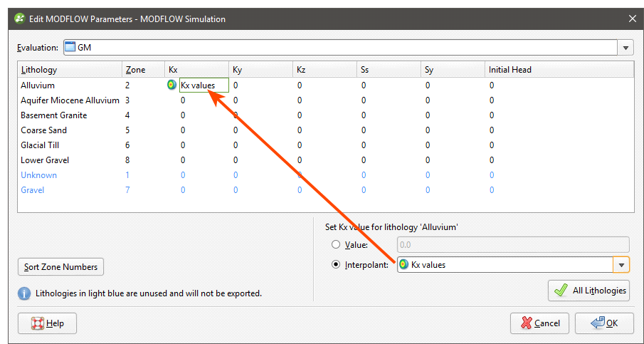Image resolution: width=644 pixels, height=344 pixels.
Task: Click Kx cell for Glacial Till
Action: point(196,145)
